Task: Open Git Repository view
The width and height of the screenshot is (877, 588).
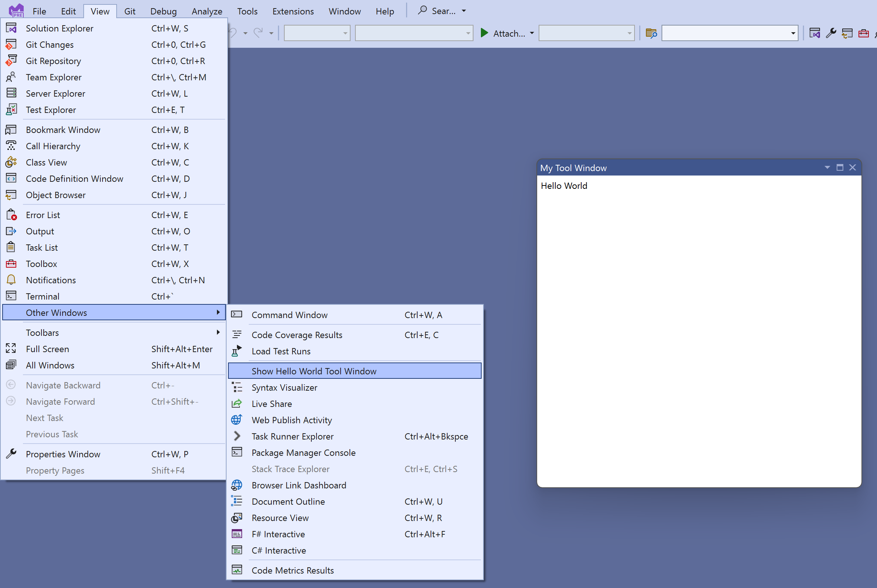Action: 53,60
